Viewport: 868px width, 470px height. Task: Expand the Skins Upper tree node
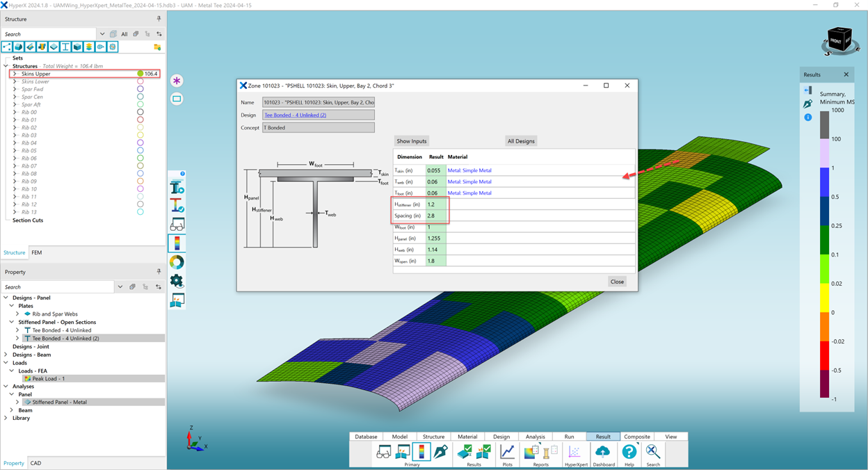[x=15, y=74]
